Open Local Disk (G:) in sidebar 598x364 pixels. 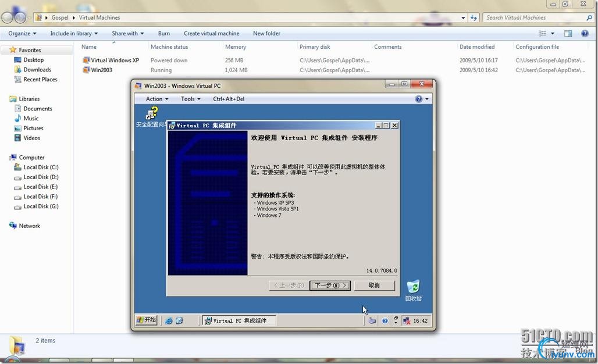click(x=41, y=206)
